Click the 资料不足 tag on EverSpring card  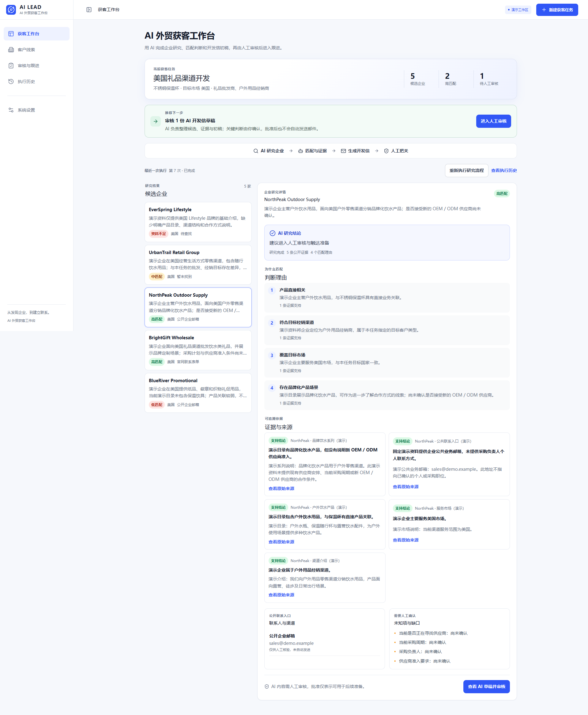pyautogui.click(x=159, y=234)
